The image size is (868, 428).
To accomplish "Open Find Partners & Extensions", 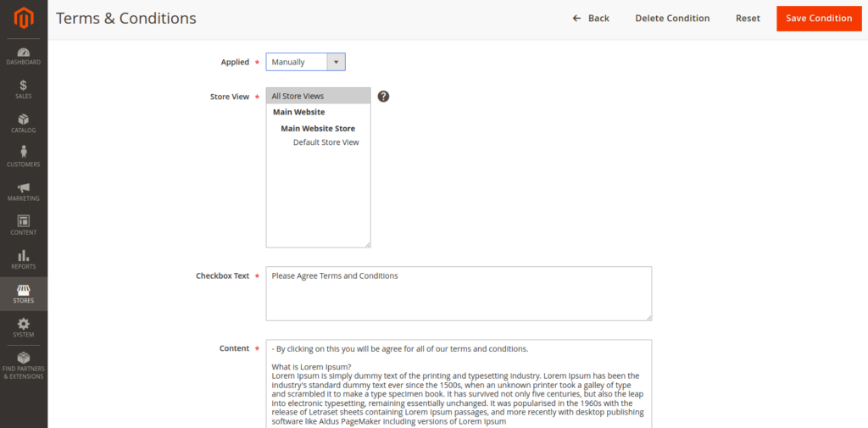I will [x=23, y=365].
